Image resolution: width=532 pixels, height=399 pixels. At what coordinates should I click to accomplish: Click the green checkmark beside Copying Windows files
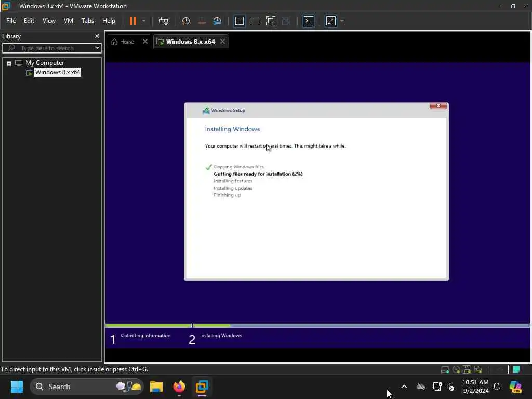[208, 167]
